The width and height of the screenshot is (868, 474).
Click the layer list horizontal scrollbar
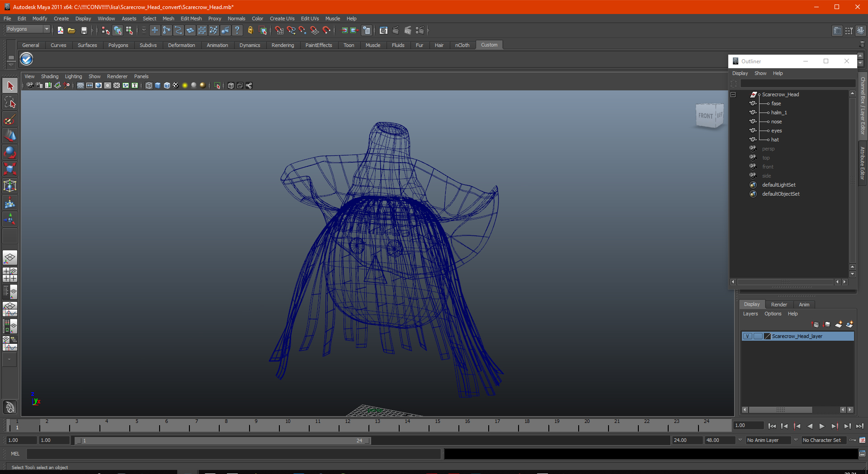coord(781,410)
